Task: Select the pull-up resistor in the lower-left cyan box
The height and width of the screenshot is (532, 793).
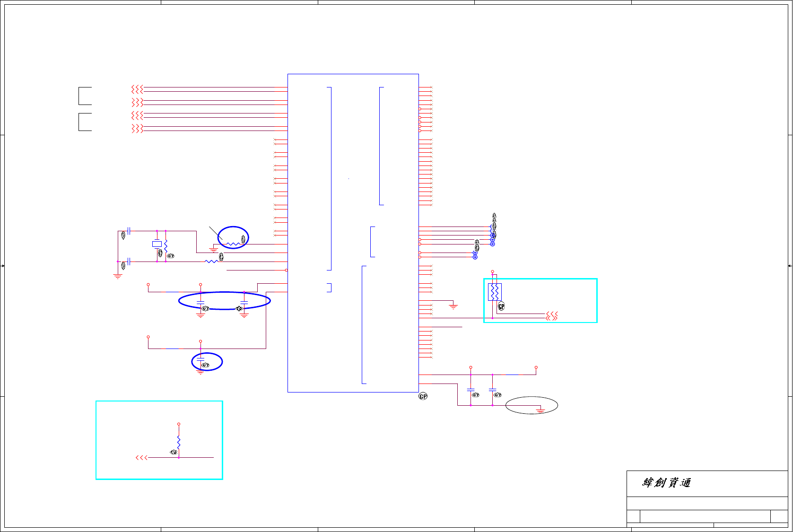Action: tap(179, 443)
